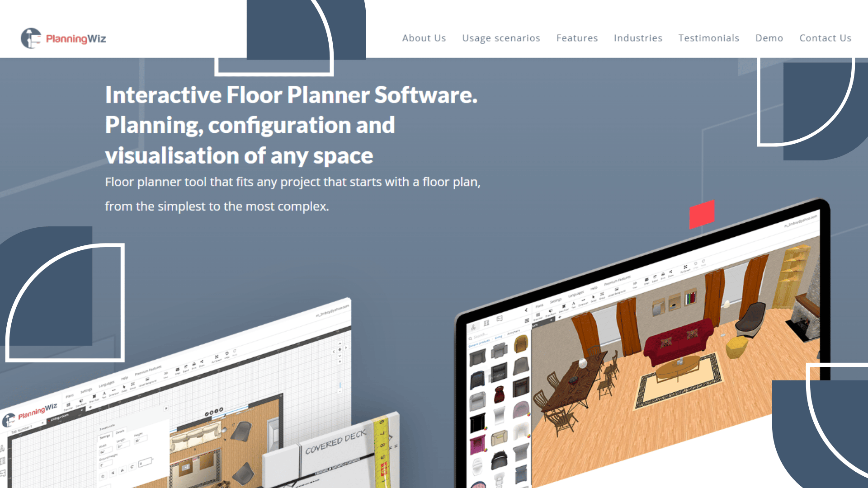The height and width of the screenshot is (488, 868).
Task: Click the Contact Us button link
Action: (825, 38)
